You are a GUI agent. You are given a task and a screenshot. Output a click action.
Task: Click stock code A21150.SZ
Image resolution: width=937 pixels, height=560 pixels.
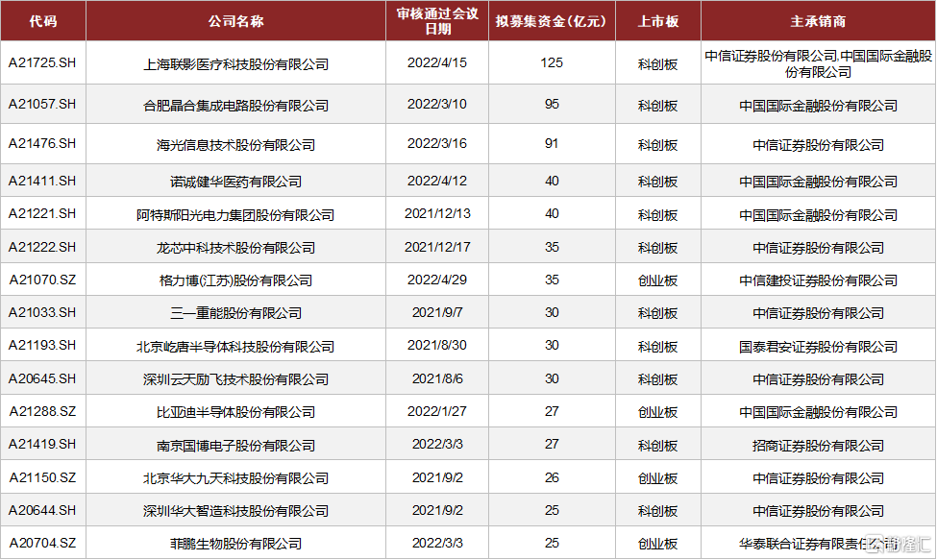pos(42,477)
